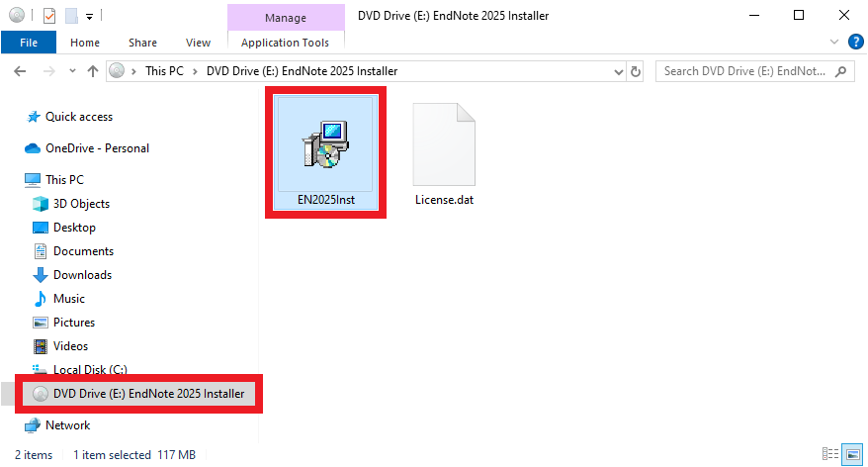Click This PC in the address breadcrumb
The width and height of the screenshot is (868, 467).
coord(164,71)
